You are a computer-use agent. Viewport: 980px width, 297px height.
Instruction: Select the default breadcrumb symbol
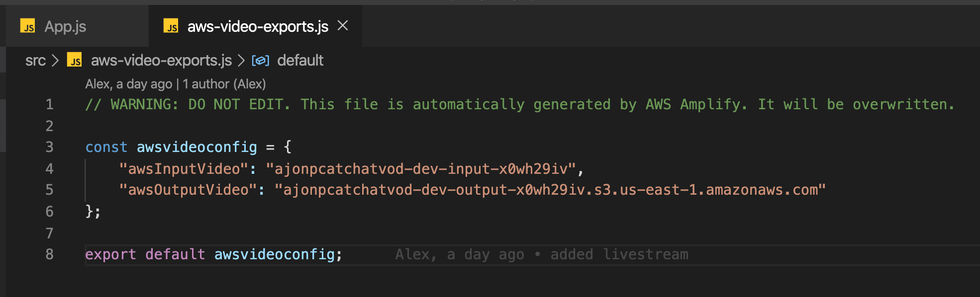tap(300, 61)
